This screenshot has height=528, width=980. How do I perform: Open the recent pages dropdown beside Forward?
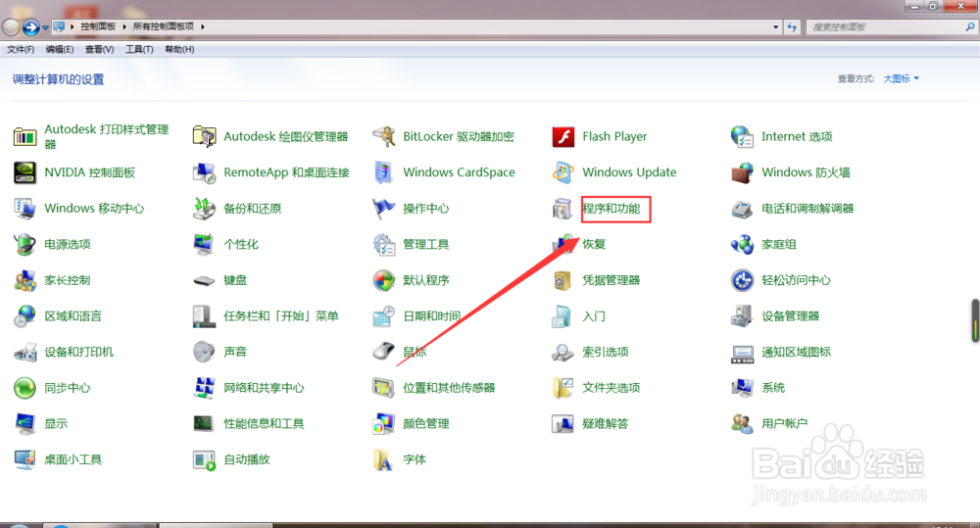point(46,27)
